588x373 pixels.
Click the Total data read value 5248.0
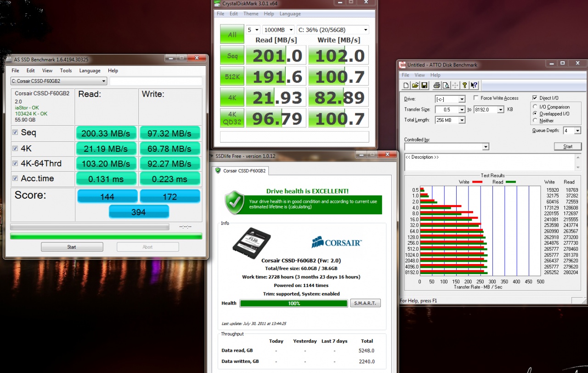(367, 350)
